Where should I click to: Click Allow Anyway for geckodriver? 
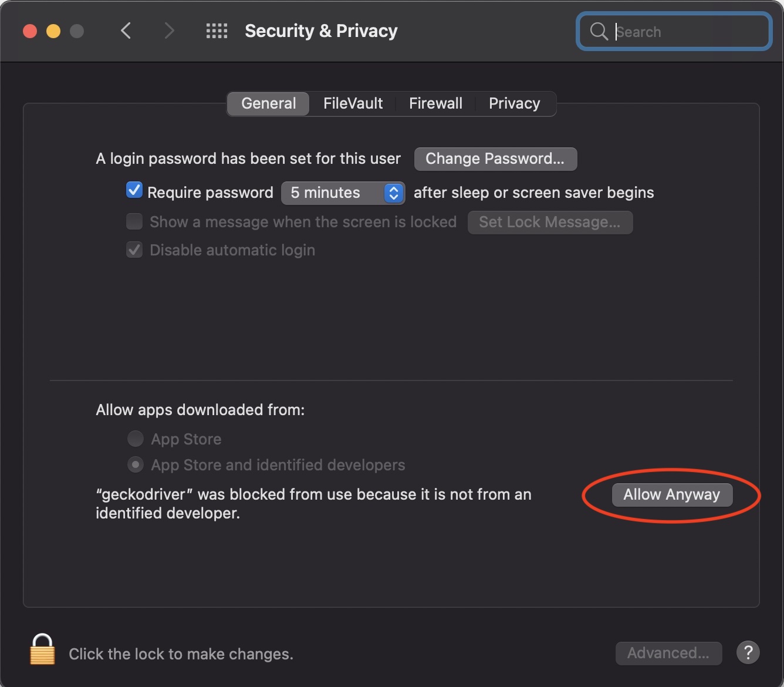pos(671,494)
